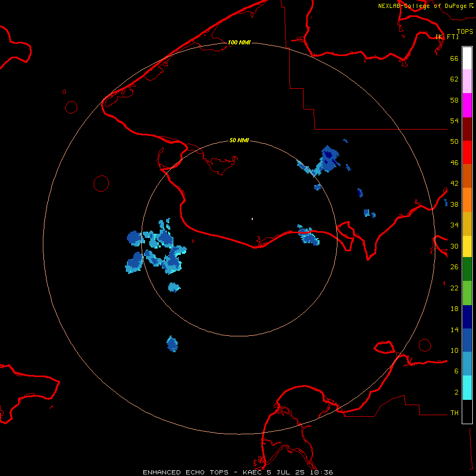Pick the bright red legend swatch by 50
Screen dimensions: 476x476
[x=467, y=152]
